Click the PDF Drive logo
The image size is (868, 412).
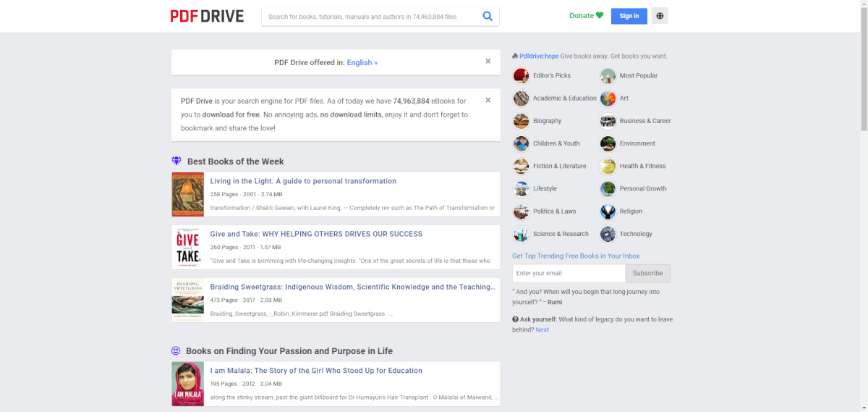click(x=207, y=16)
